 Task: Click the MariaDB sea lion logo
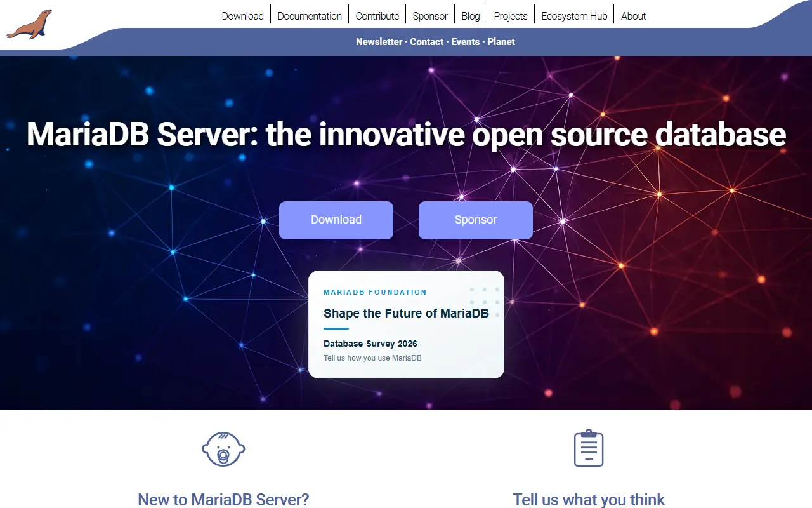point(29,24)
